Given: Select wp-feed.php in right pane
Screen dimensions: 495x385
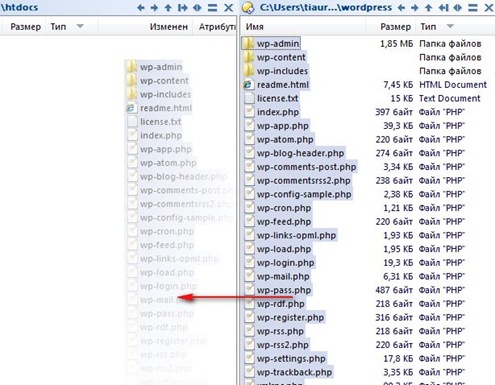Looking at the screenshot, I should click(x=284, y=221).
